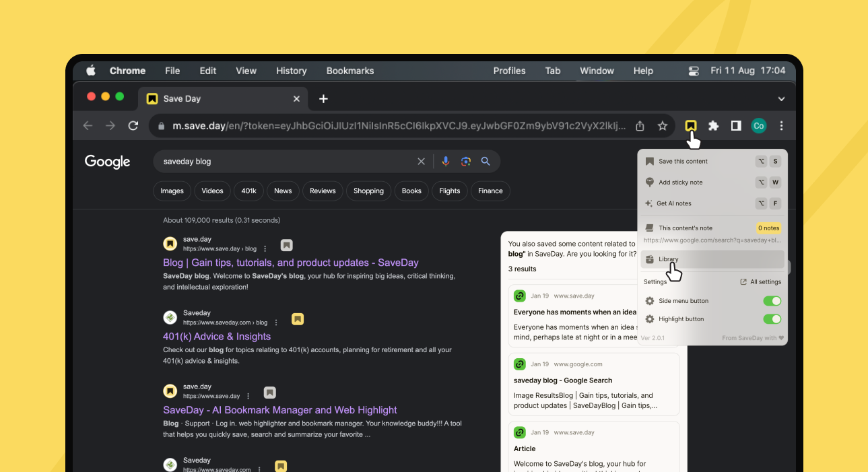Select Save this content in popup

pos(712,162)
